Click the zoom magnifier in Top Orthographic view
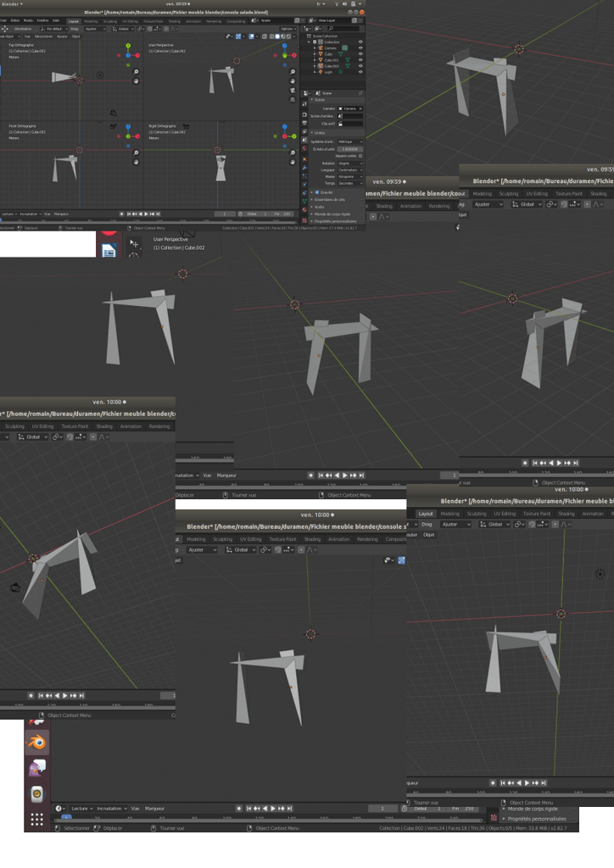Viewport: 614px width, 868px height. pyautogui.click(x=136, y=73)
